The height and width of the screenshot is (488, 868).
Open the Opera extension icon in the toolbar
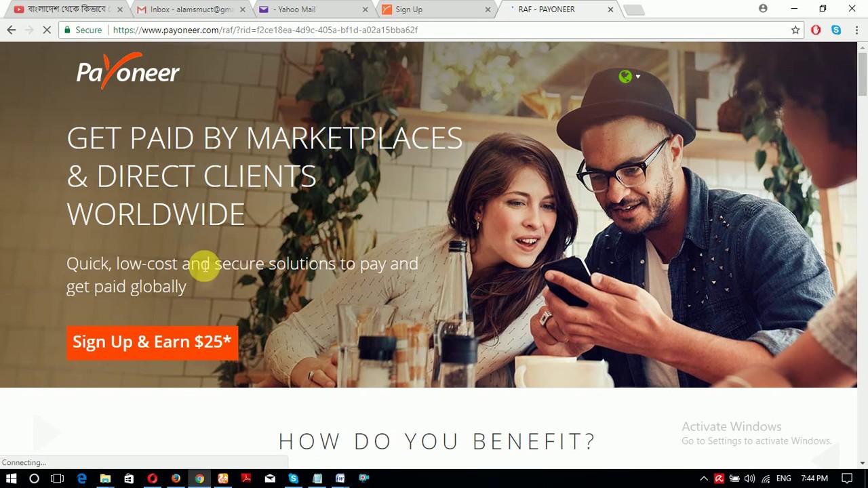tap(816, 30)
